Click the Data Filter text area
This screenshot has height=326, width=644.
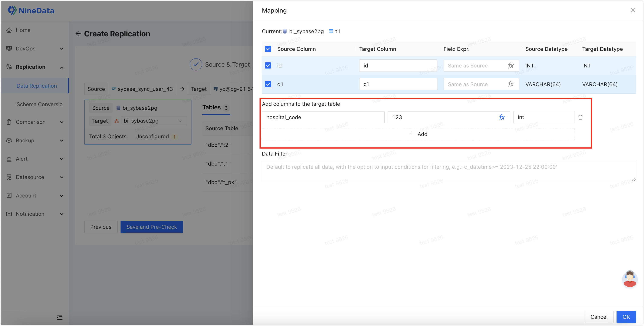click(449, 171)
